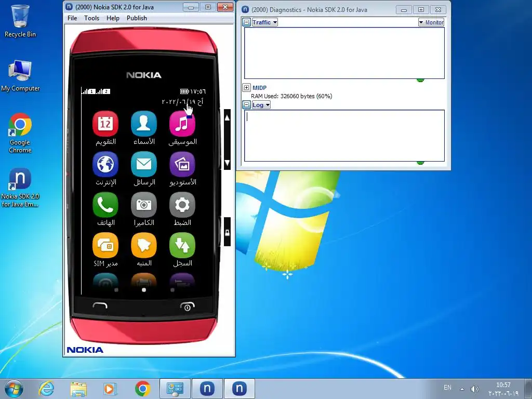The width and height of the screenshot is (532, 399).
Task: Open the Music app icon on phone
Action: (182, 124)
